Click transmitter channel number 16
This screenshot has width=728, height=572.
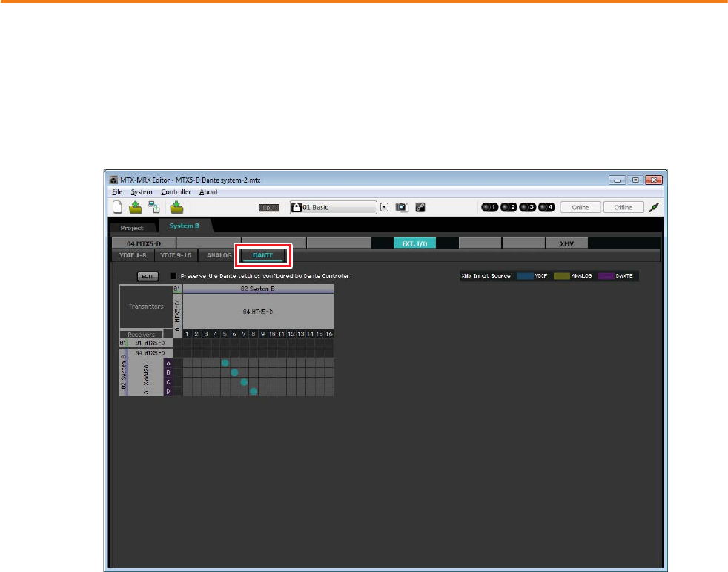pos(329,334)
